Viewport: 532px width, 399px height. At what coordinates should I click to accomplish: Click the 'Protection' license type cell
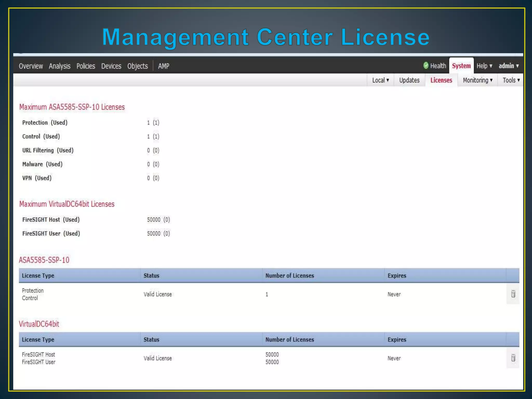(x=33, y=290)
